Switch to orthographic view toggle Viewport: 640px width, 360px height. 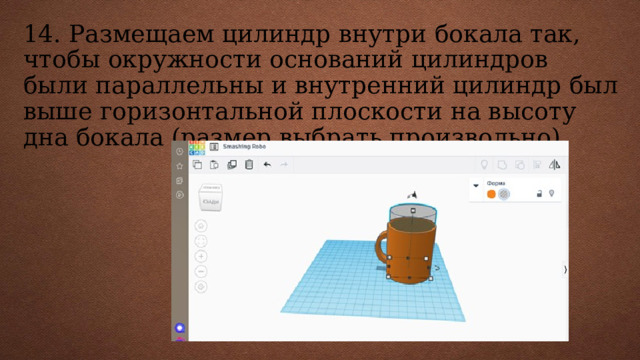tap(201, 287)
